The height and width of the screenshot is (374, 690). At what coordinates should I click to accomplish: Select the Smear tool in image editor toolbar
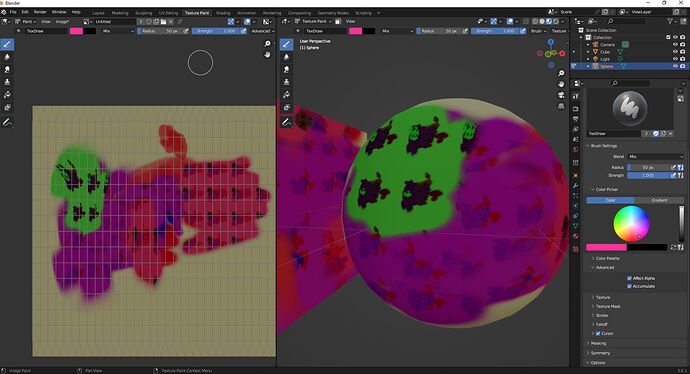point(7,70)
